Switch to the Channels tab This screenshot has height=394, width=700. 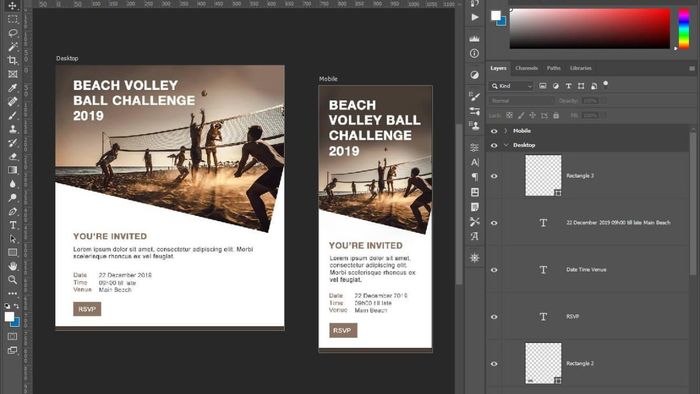[x=526, y=68]
